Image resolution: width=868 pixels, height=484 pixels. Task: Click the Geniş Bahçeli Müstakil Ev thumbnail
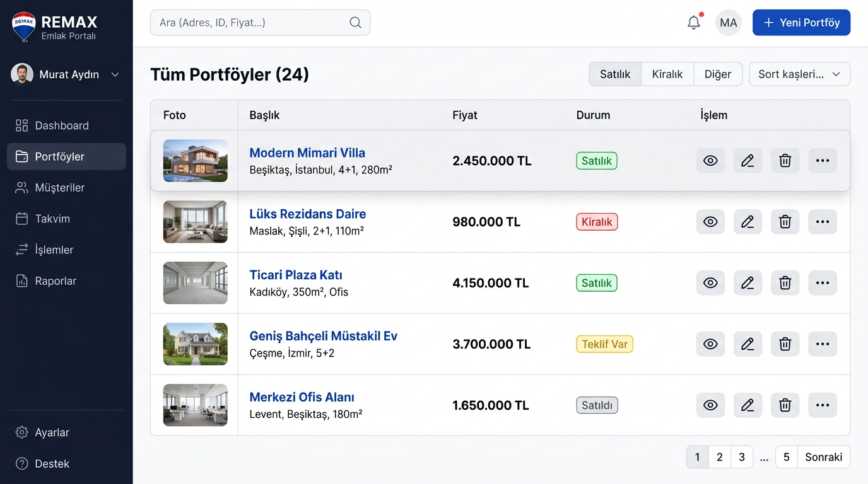(x=195, y=344)
